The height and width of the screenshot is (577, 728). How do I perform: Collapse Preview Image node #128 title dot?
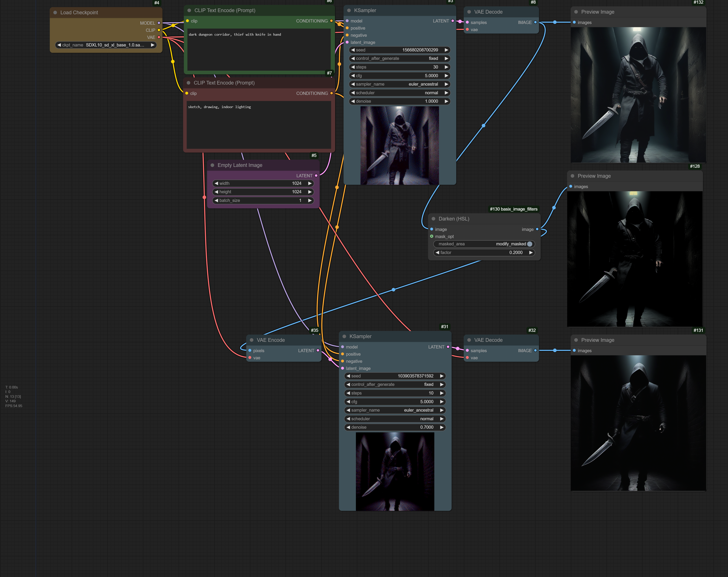click(572, 176)
